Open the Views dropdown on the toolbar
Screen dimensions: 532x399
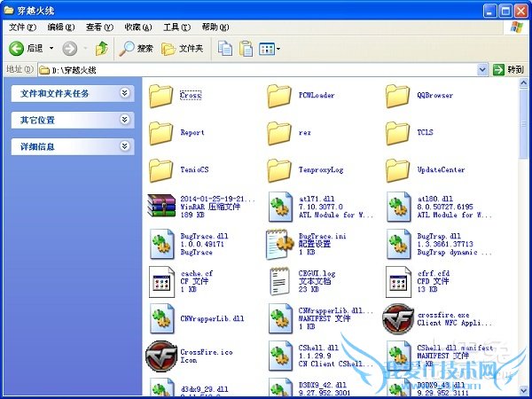coord(270,48)
